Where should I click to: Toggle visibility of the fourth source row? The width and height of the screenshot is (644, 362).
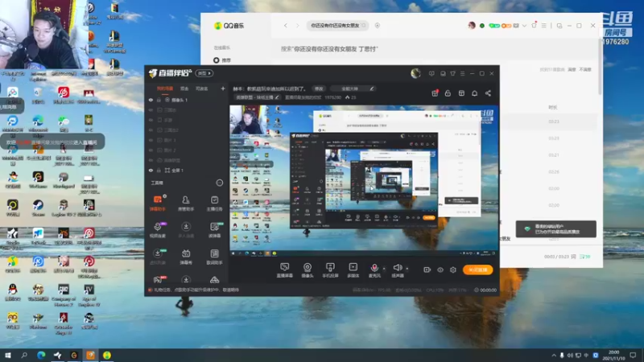[151, 130]
